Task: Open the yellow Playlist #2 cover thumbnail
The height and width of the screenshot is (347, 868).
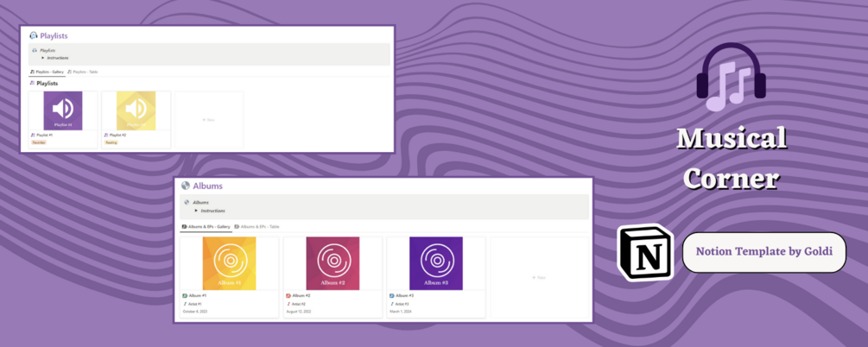Action: tap(136, 110)
